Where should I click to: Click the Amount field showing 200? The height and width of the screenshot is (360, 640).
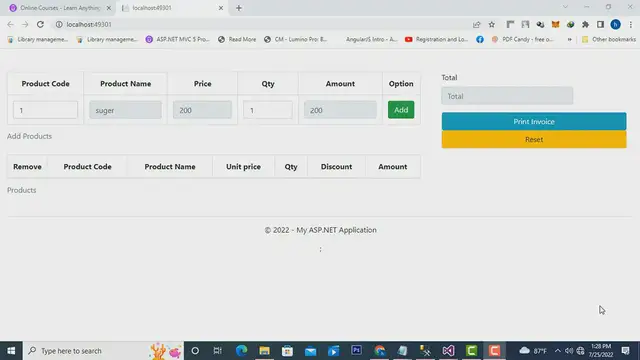340,110
